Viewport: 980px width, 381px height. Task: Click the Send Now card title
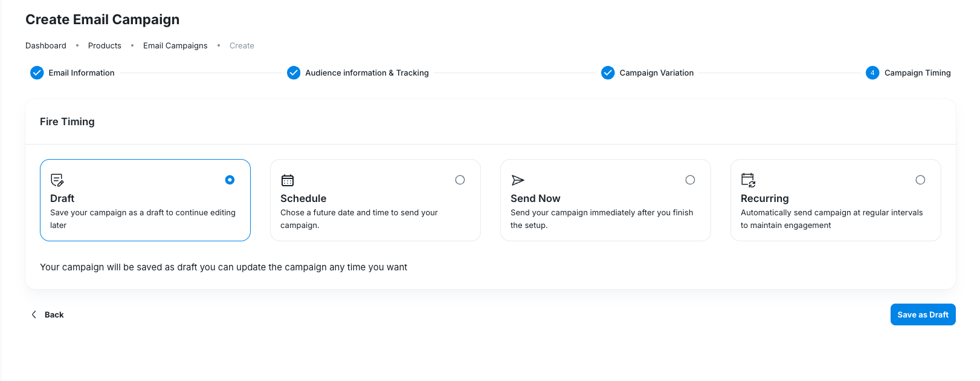tap(535, 198)
